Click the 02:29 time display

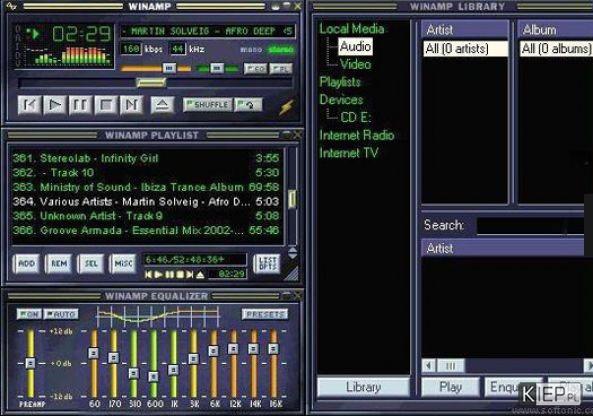tap(81, 34)
